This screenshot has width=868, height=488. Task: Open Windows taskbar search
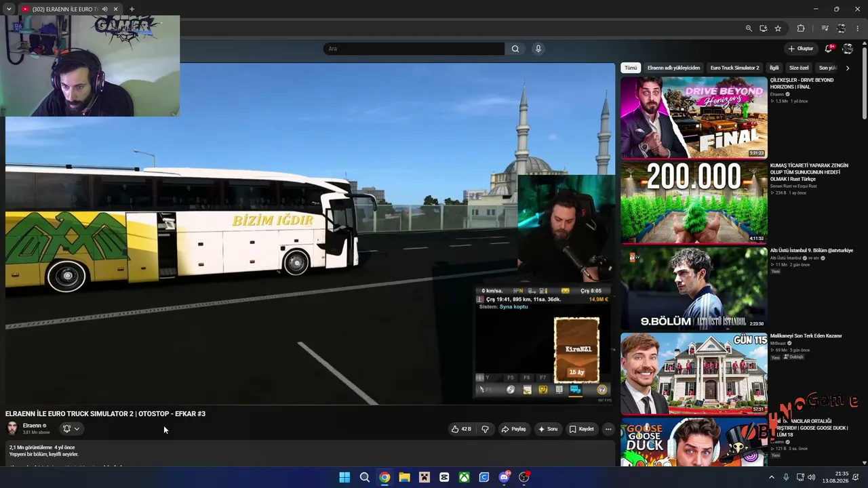(x=365, y=477)
